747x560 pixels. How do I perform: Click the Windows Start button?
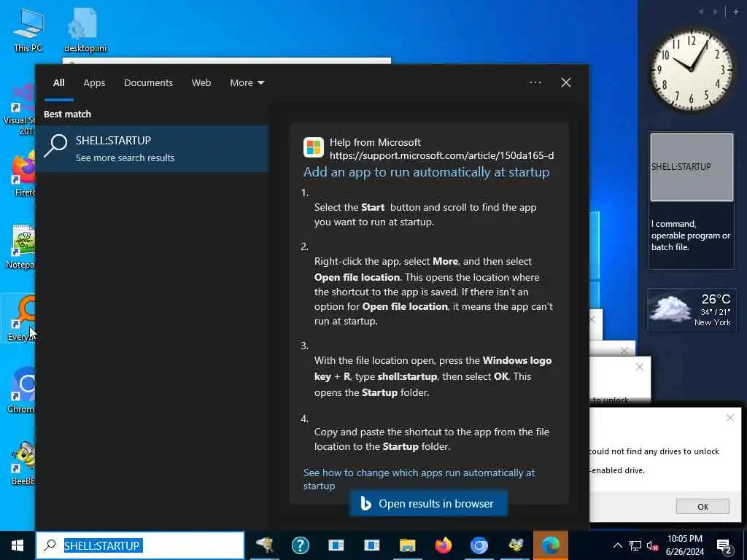click(x=18, y=545)
